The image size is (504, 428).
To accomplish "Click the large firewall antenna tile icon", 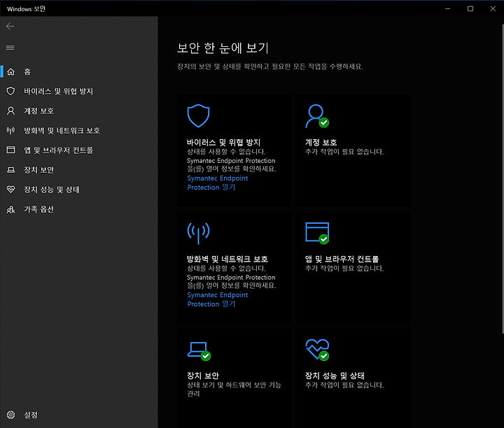I will [198, 233].
